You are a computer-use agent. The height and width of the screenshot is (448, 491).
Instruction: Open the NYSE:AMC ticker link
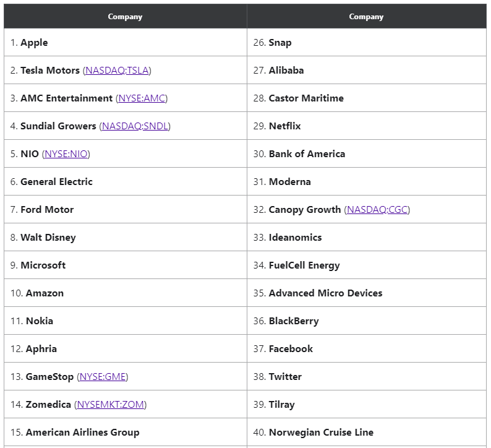pyautogui.click(x=142, y=98)
